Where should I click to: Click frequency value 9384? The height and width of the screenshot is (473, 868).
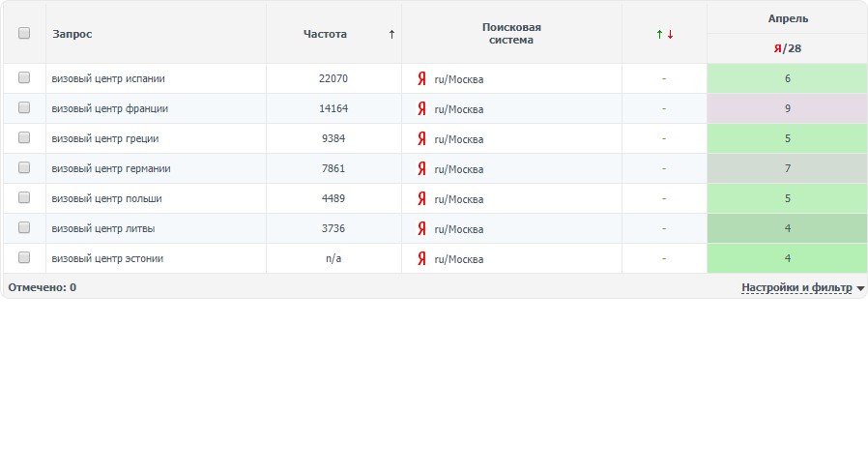(333, 138)
